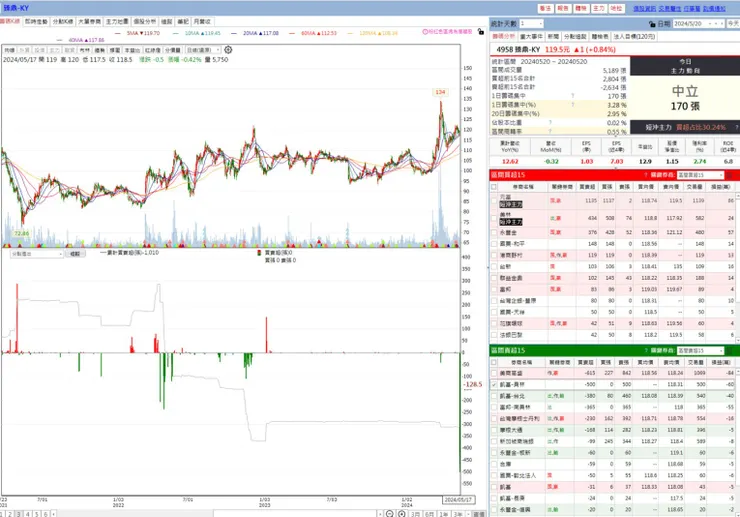Tick checkbox for 合庫 sell row
The height and width of the screenshot is (517, 740).
(494, 464)
